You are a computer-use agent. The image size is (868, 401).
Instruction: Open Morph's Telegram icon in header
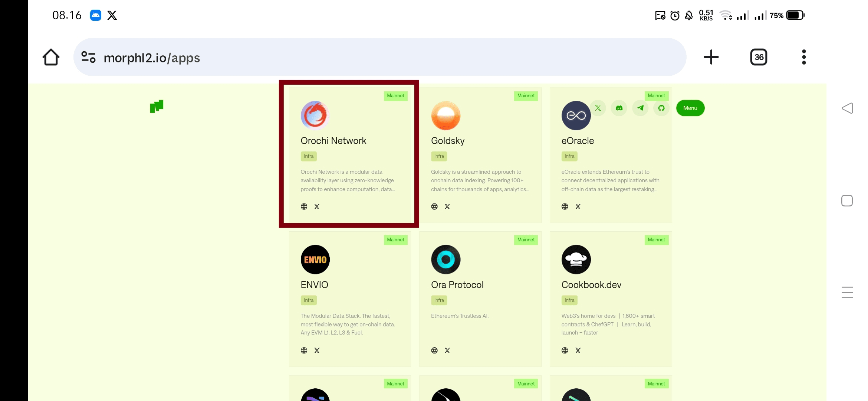point(640,108)
